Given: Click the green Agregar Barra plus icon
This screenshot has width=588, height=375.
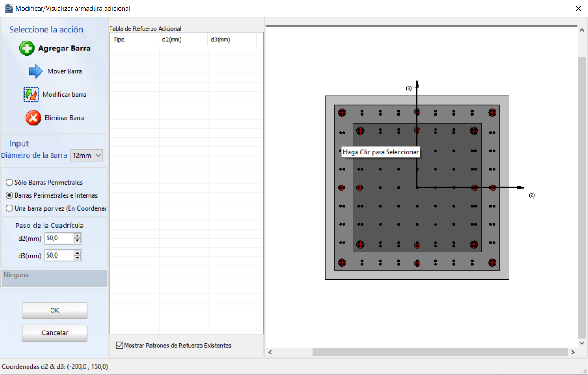Looking at the screenshot, I should click(27, 48).
